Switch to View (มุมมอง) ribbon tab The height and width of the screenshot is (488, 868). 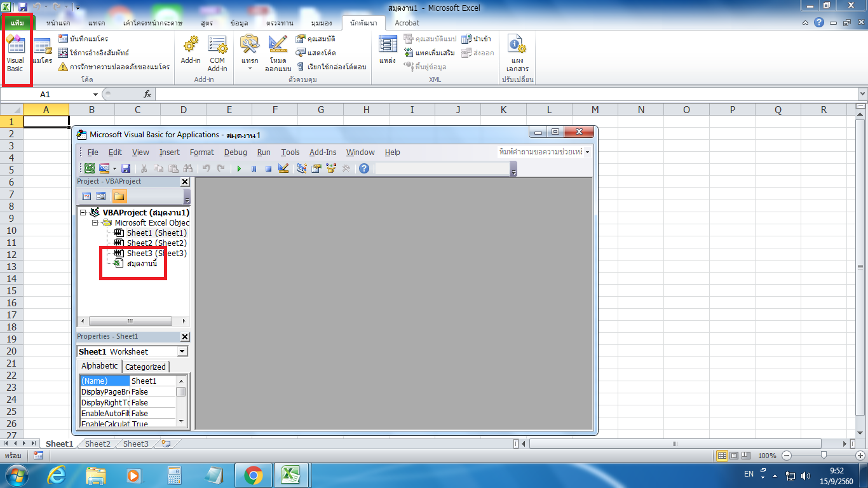[322, 23]
